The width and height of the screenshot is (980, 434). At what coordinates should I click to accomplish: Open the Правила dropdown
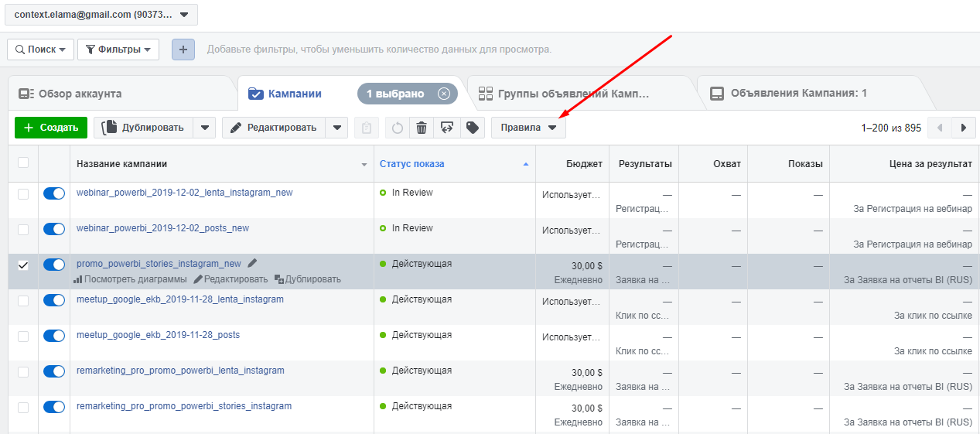tap(528, 128)
